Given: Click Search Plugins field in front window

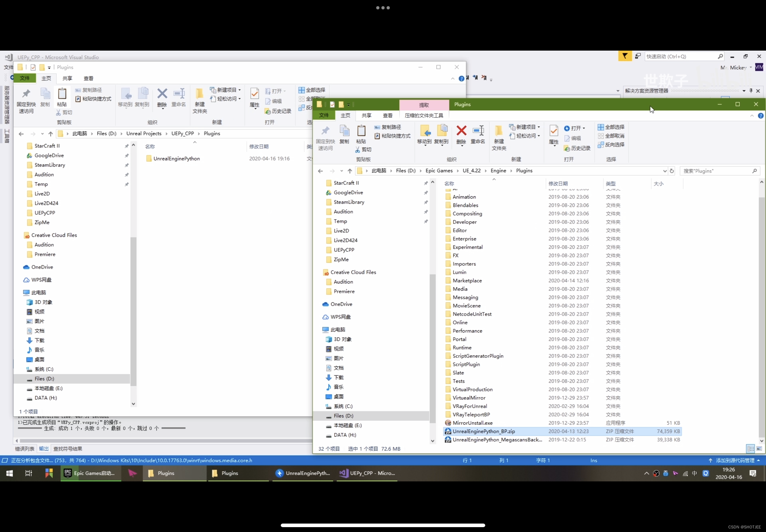Looking at the screenshot, I should point(720,171).
